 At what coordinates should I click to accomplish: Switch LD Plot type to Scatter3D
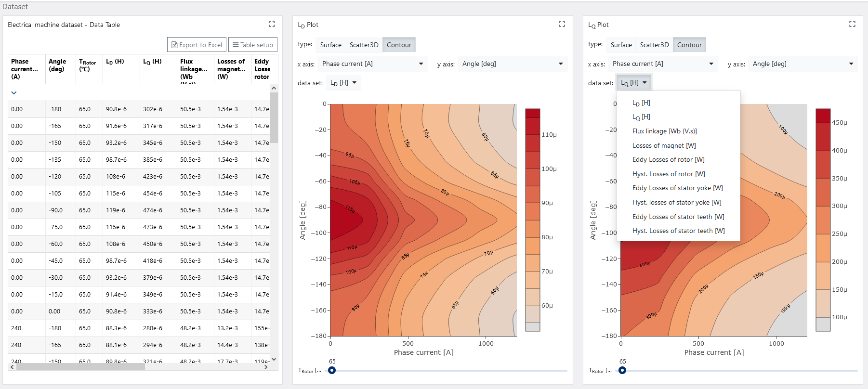click(364, 45)
